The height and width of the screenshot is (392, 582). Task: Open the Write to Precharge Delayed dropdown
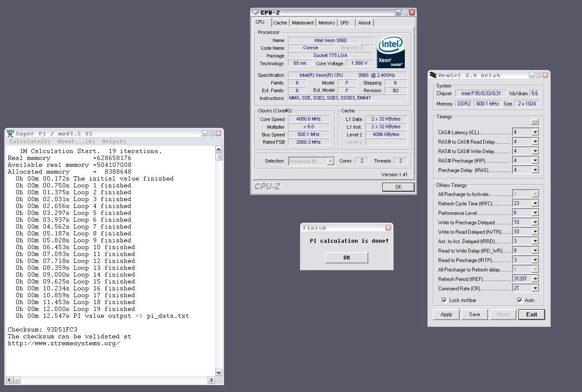tap(535, 222)
